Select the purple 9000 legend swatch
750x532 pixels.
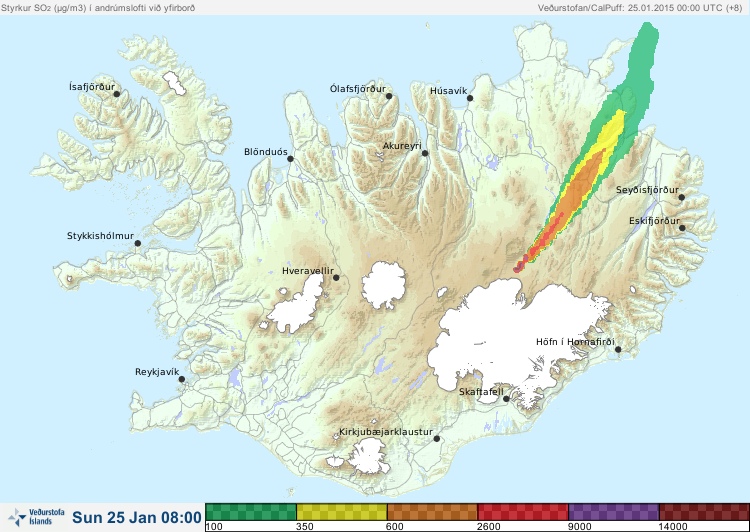(x=614, y=512)
